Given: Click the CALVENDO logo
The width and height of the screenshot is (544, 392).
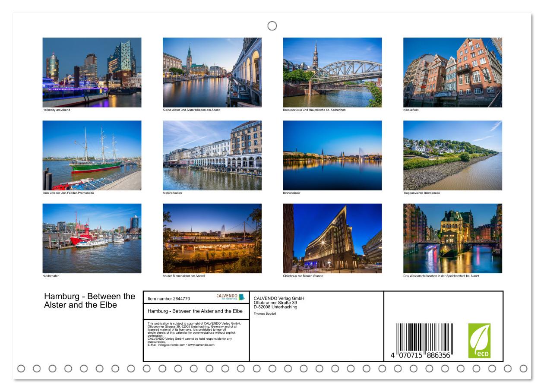Looking at the screenshot, I should tap(231, 297).
